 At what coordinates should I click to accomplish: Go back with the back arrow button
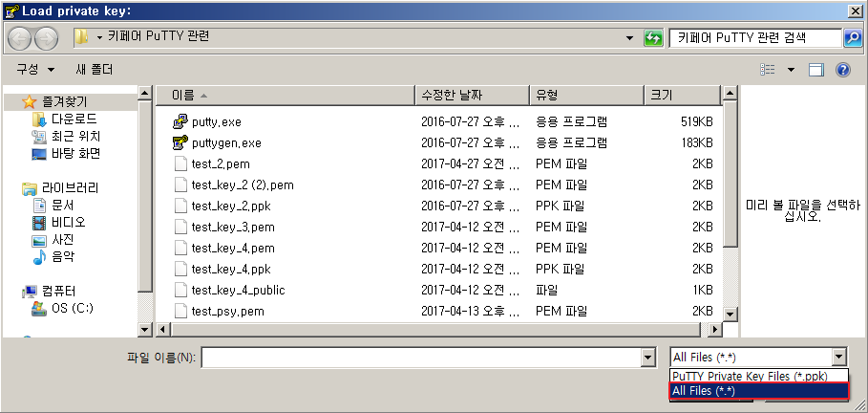21,37
